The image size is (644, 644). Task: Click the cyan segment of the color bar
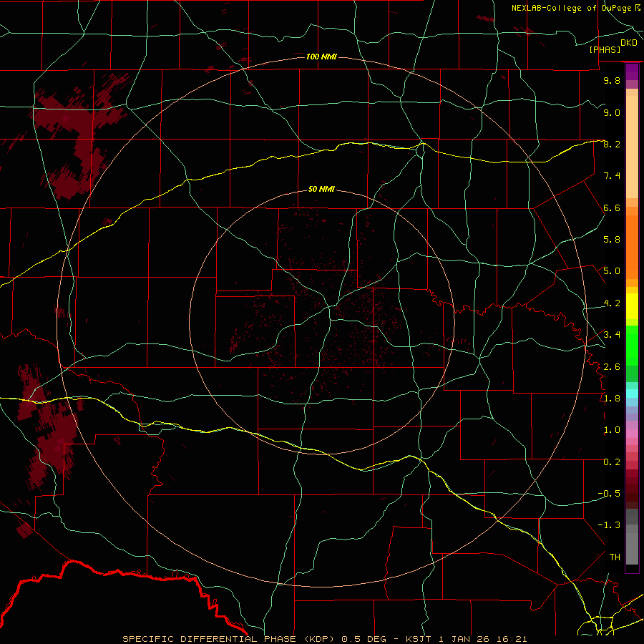[x=632, y=393]
